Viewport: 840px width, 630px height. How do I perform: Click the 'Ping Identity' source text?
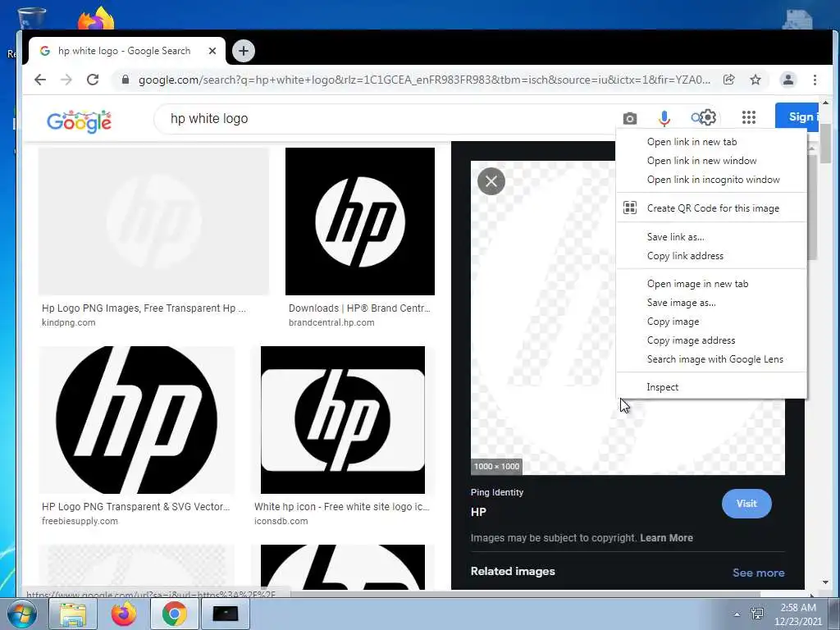[x=496, y=492]
